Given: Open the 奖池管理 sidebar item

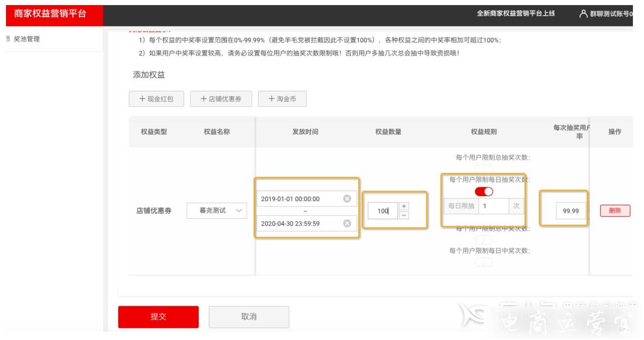Looking at the screenshot, I should 26,39.
